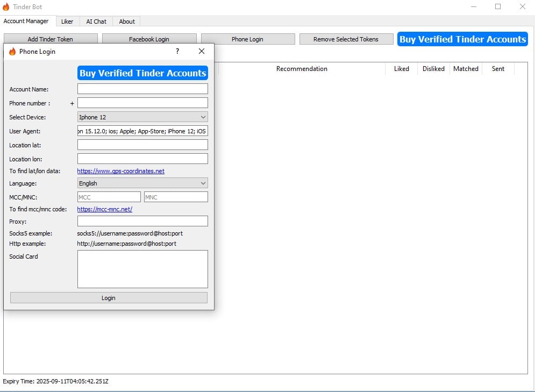Focus the Account Name input field
Screen dimensions: 535x392
142,89
